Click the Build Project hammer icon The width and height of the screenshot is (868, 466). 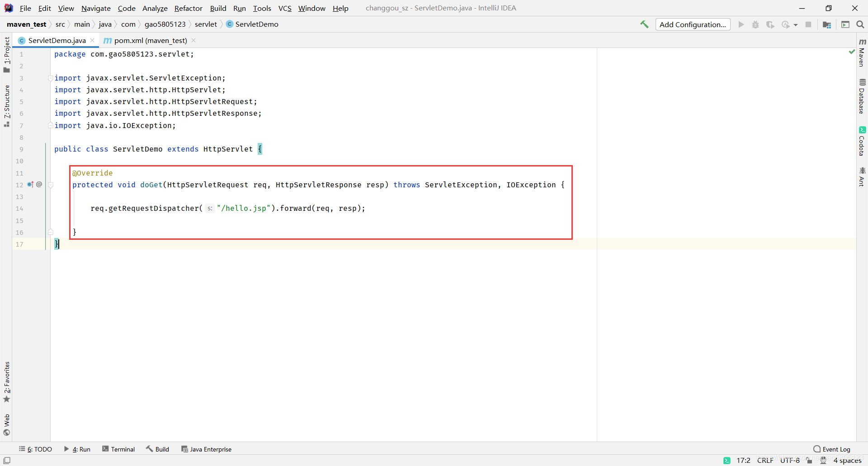coord(644,24)
